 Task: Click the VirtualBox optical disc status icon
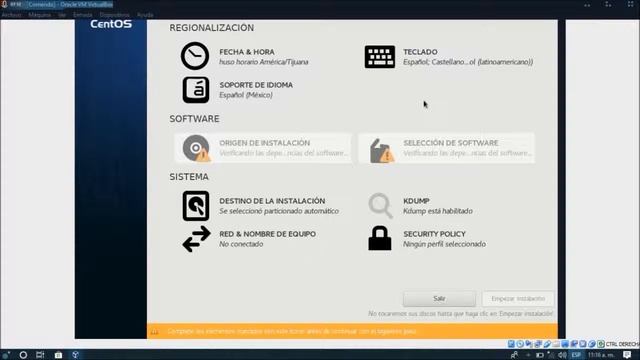coord(520,344)
